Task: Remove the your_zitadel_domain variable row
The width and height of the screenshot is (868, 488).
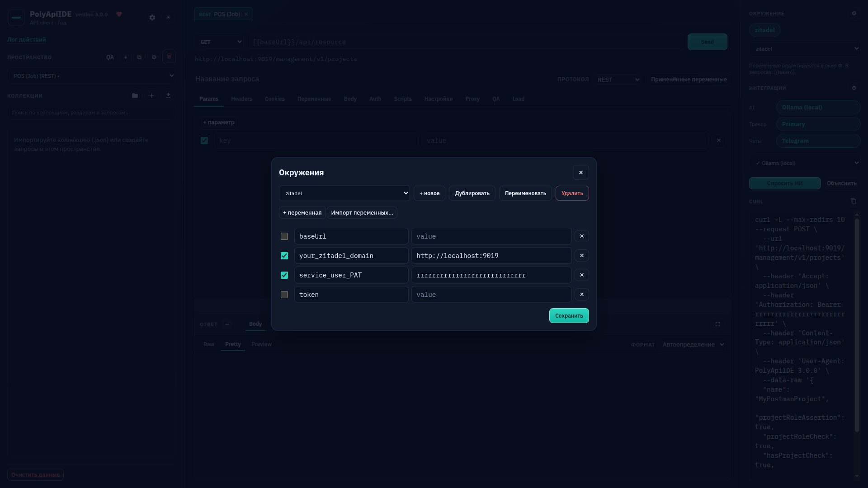Action: 581,256
